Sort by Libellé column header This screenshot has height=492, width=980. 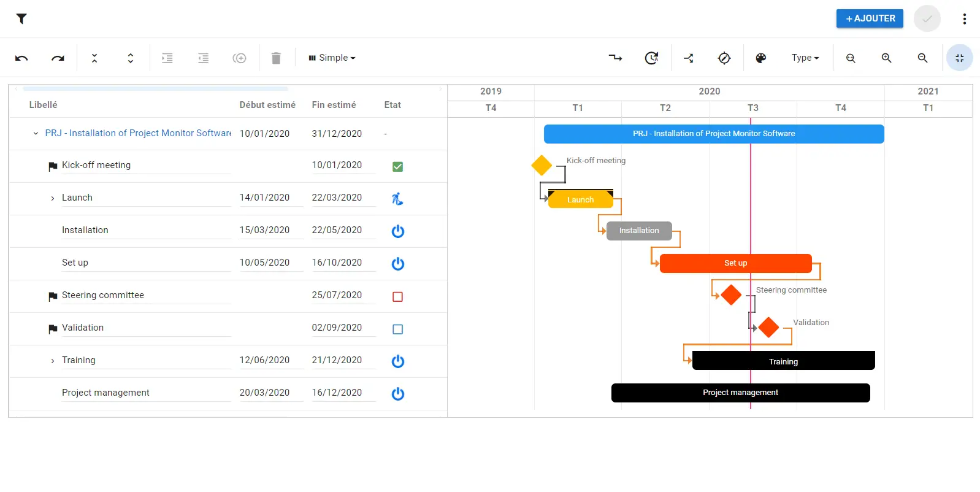(x=43, y=105)
